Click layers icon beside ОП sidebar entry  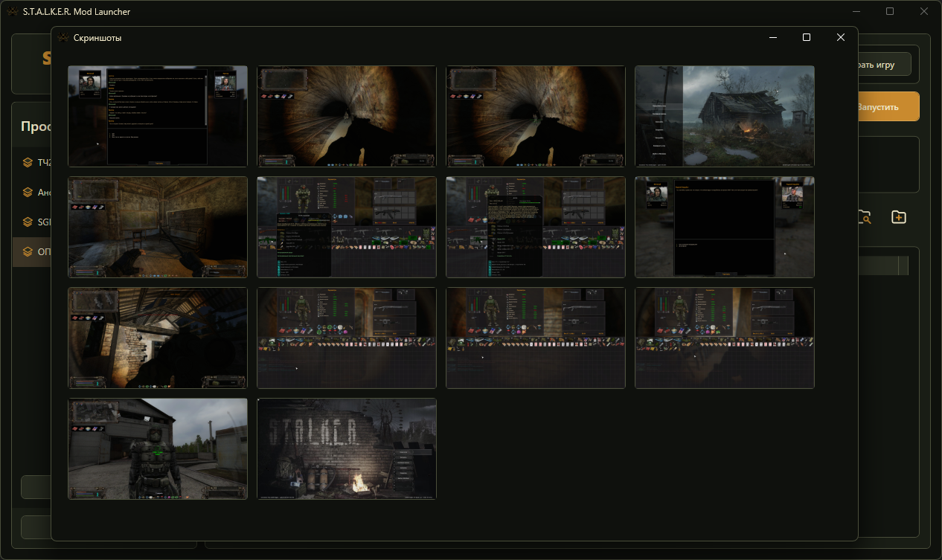28,251
